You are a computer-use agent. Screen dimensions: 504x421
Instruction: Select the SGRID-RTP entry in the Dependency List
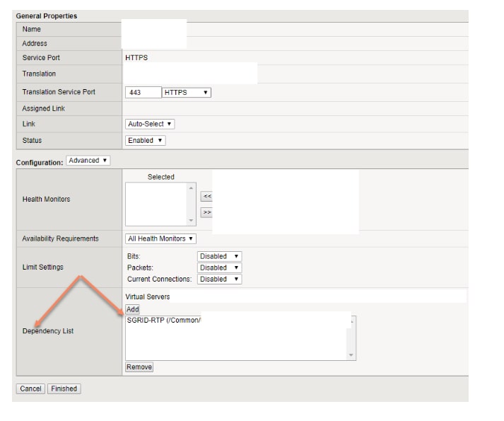coord(164,321)
